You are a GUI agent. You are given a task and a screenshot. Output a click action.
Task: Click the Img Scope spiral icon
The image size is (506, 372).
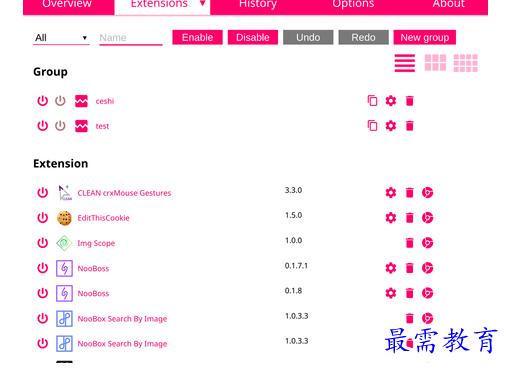64,243
